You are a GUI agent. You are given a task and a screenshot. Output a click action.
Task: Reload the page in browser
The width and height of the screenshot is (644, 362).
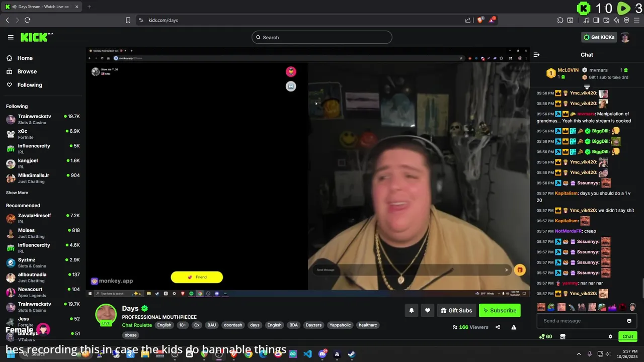pos(27,20)
